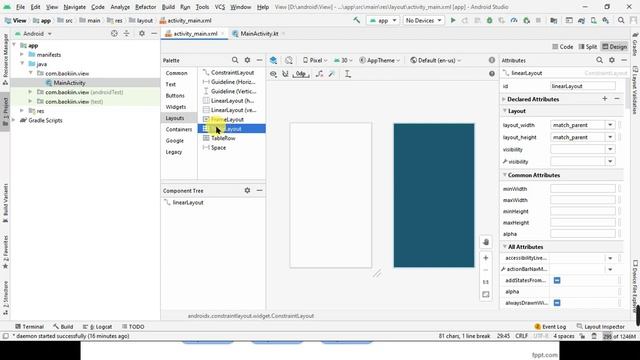Click the blueprint view preview

[434, 195]
